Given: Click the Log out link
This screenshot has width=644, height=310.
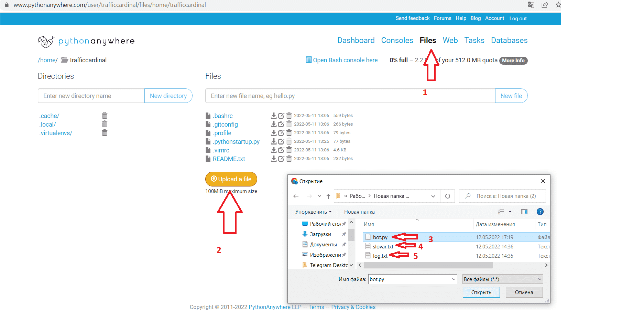Looking at the screenshot, I should [x=518, y=19].
